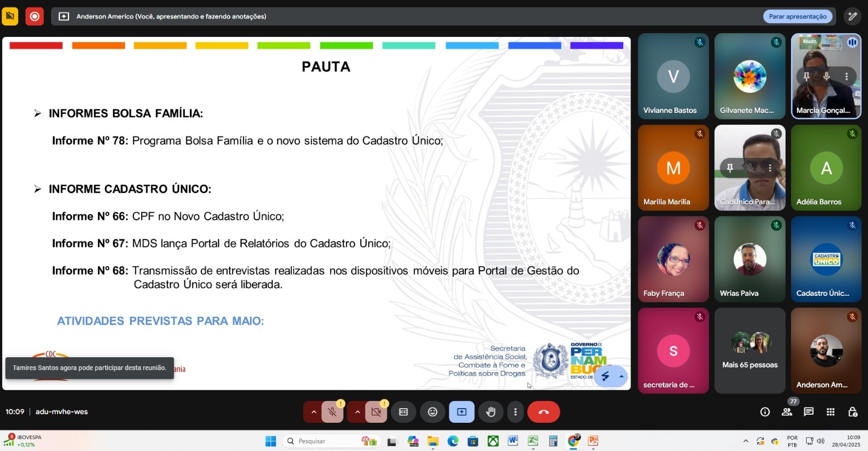Raise your hand in the meeting
Image resolution: width=868 pixels, height=451 pixels.
[490, 412]
